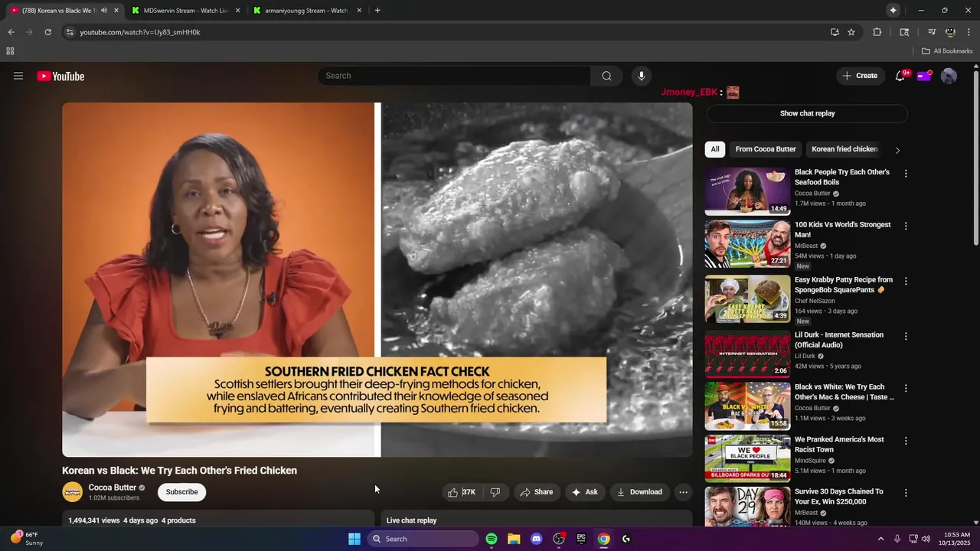The width and height of the screenshot is (980, 551).
Task: Open the Chrome profile avatar
Action: click(x=950, y=32)
